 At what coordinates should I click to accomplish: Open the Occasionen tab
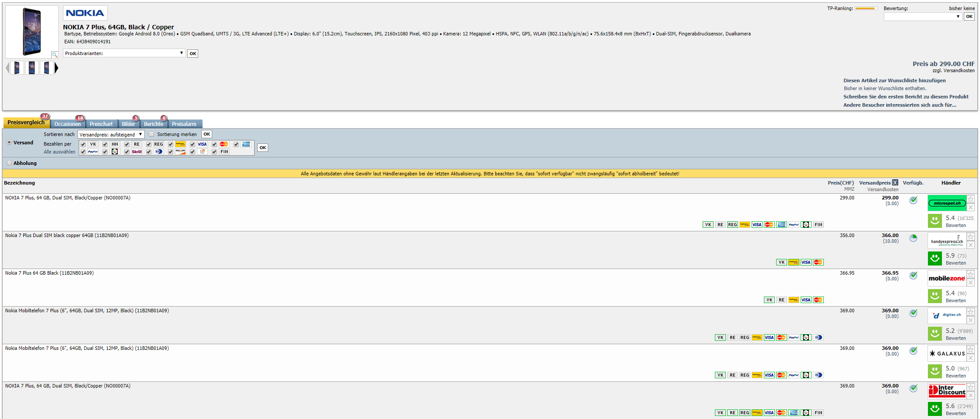tap(67, 124)
